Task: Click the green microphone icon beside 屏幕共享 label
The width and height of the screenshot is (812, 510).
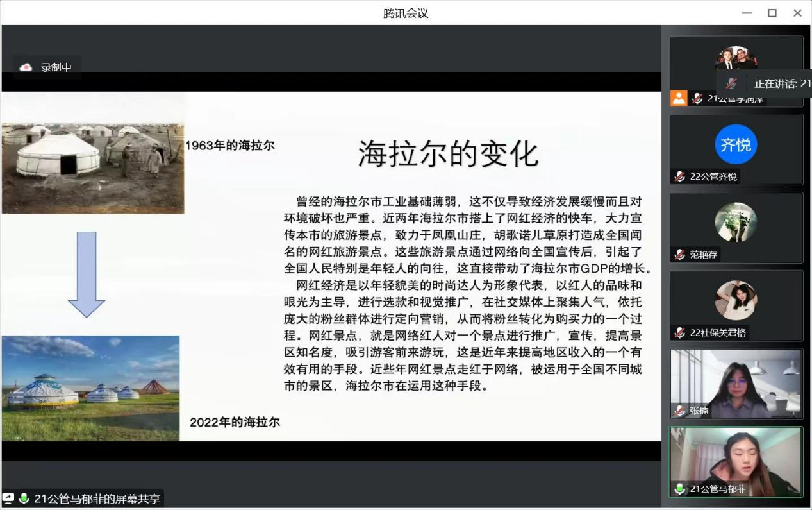Action: coord(24,498)
